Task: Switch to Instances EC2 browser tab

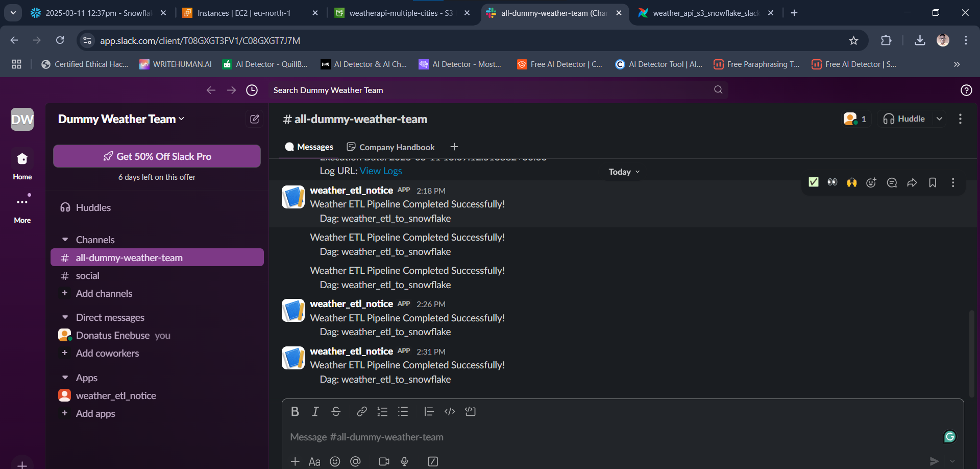Action: click(250, 13)
